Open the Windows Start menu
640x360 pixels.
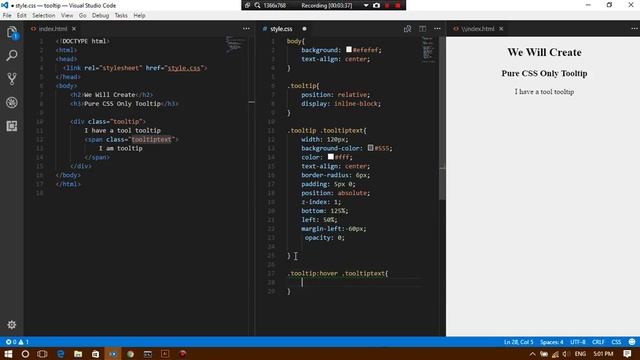(8, 354)
